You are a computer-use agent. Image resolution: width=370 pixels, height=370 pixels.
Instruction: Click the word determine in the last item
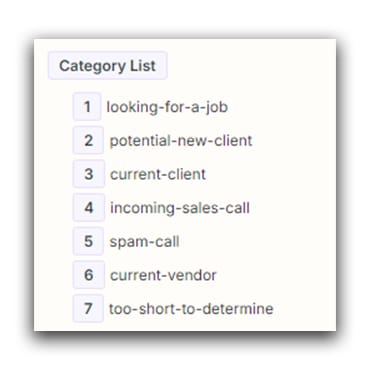pos(238,309)
